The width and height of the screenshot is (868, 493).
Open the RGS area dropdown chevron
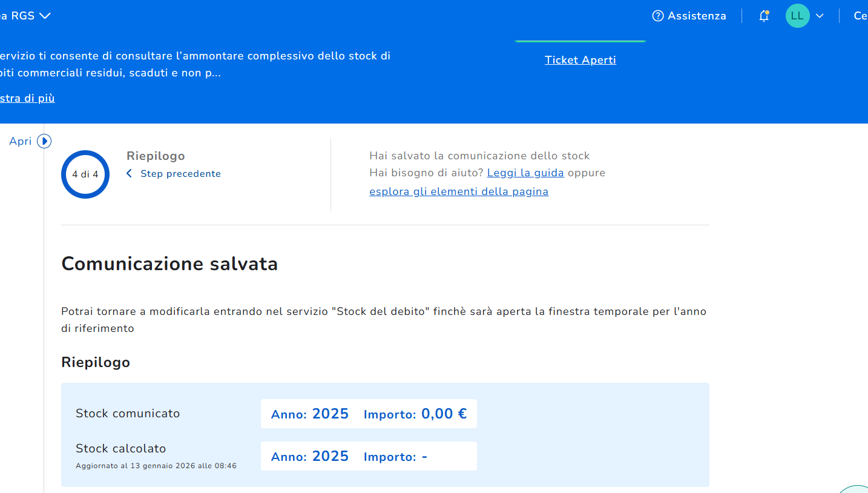coord(45,16)
